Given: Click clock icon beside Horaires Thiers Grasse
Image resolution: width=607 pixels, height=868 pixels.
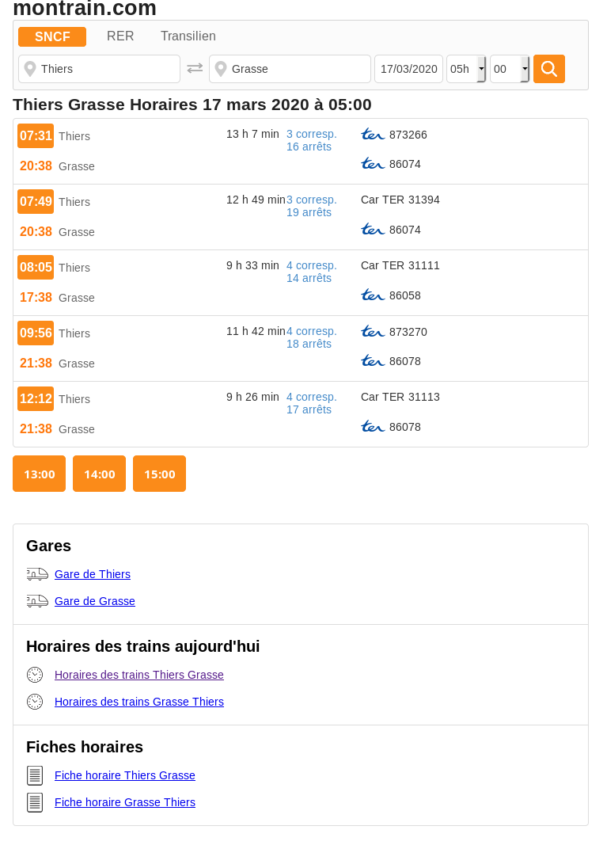Looking at the screenshot, I should point(35,675).
